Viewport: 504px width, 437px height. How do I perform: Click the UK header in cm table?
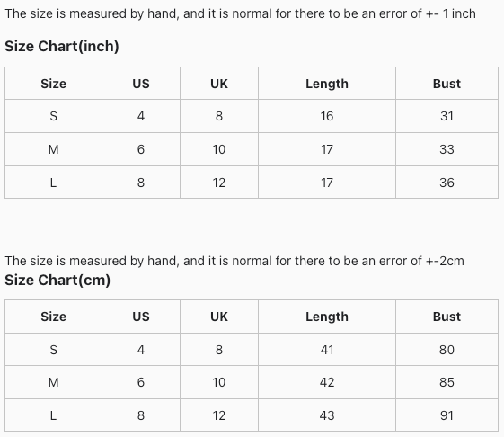coord(219,317)
